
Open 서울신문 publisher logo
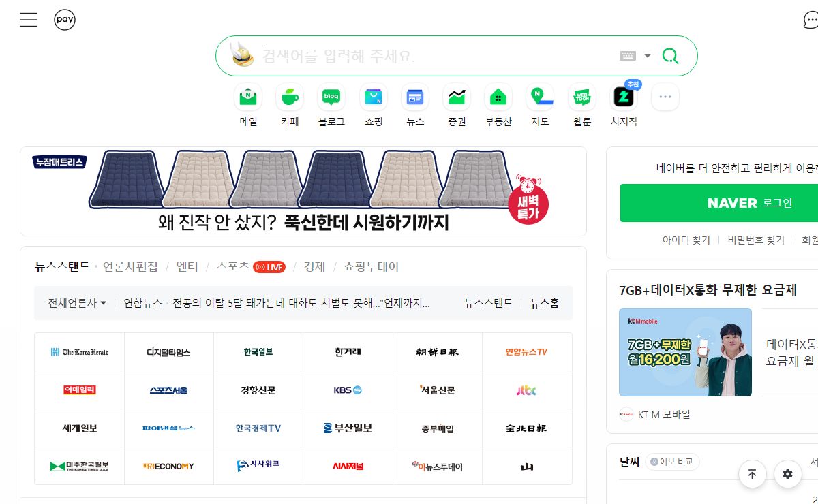tap(438, 390)
